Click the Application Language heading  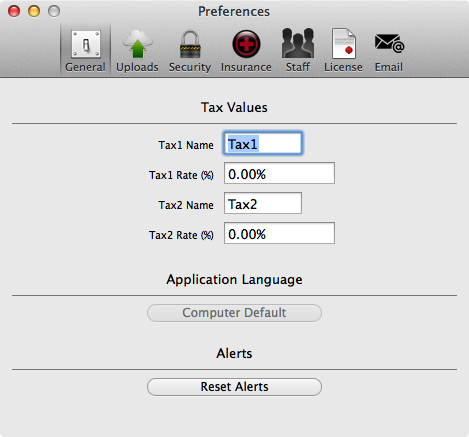[234, 280]
